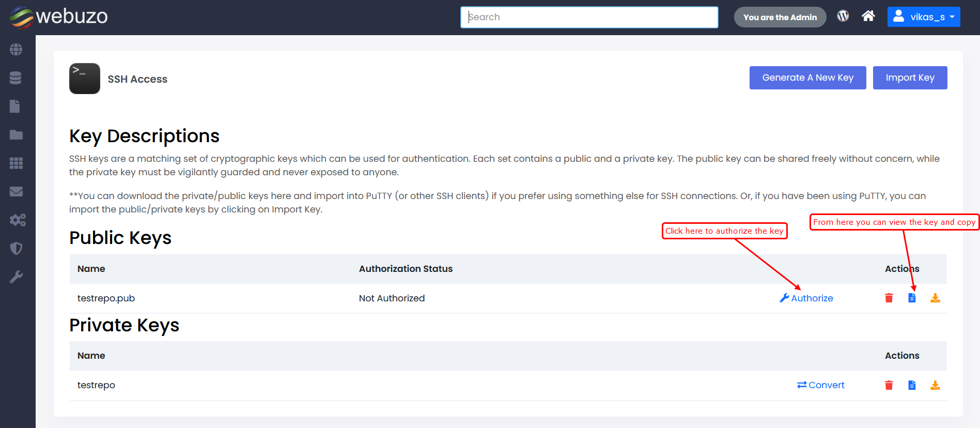Download the testrepo private key
Screen dimensions: 980x428
(x=935, y=385)
